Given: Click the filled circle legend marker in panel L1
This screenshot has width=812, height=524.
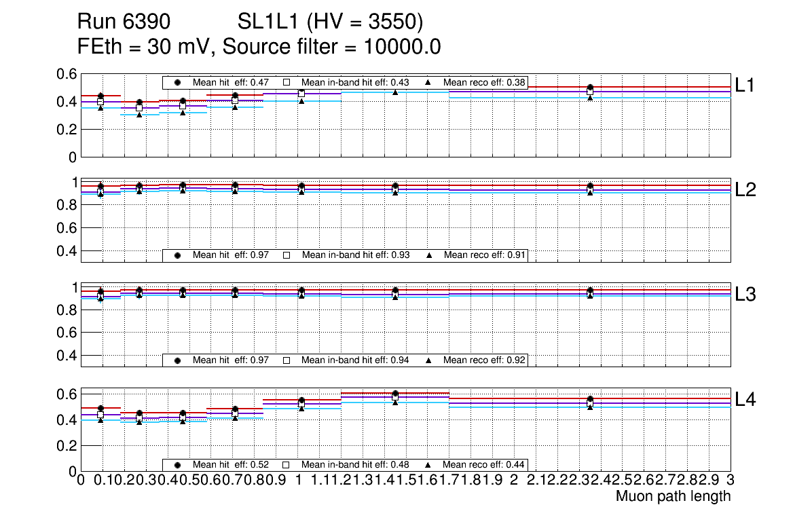Looking at the screenshot, I should [x=178, y=82].
